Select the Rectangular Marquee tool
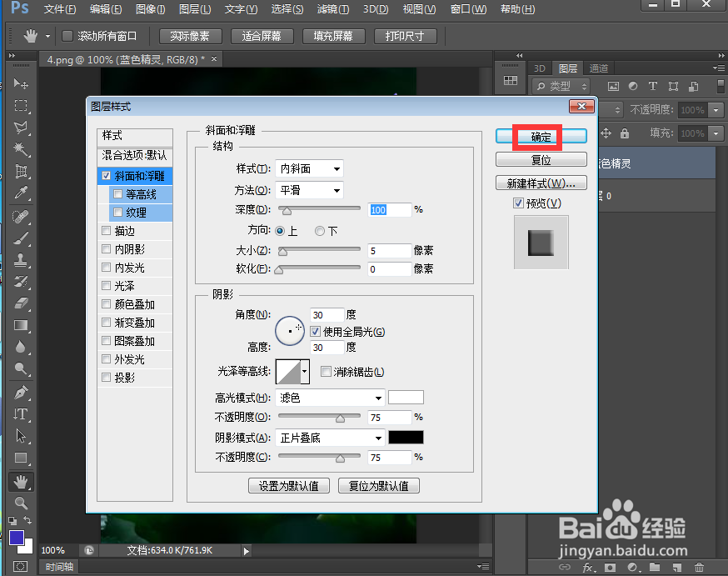 coord(20,106)
